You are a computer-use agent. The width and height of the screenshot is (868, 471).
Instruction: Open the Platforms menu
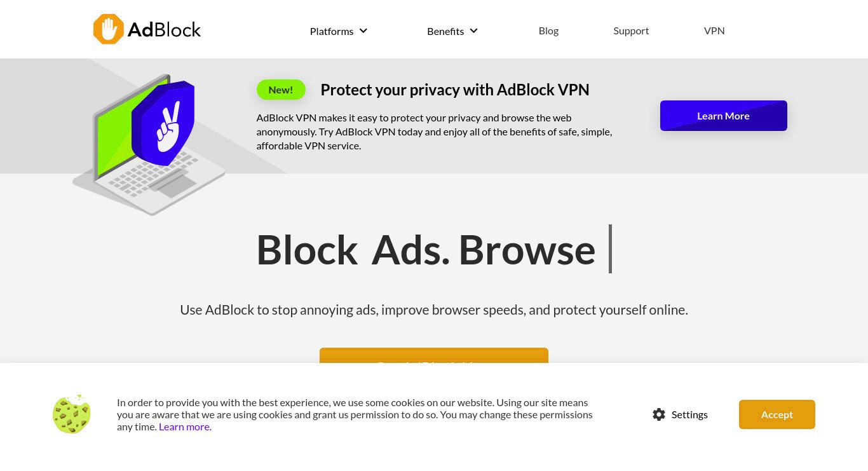pos(332,31)
